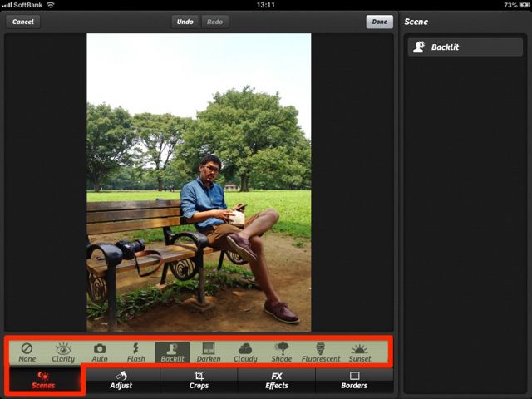Tap the Wi-Fi icon in status bar

(51, 5)
